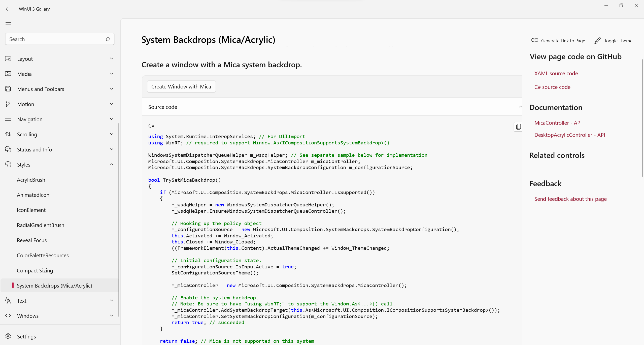Restore down the WinUI 3 Gallery window
The image size is (644, 345).
point(621,5)
